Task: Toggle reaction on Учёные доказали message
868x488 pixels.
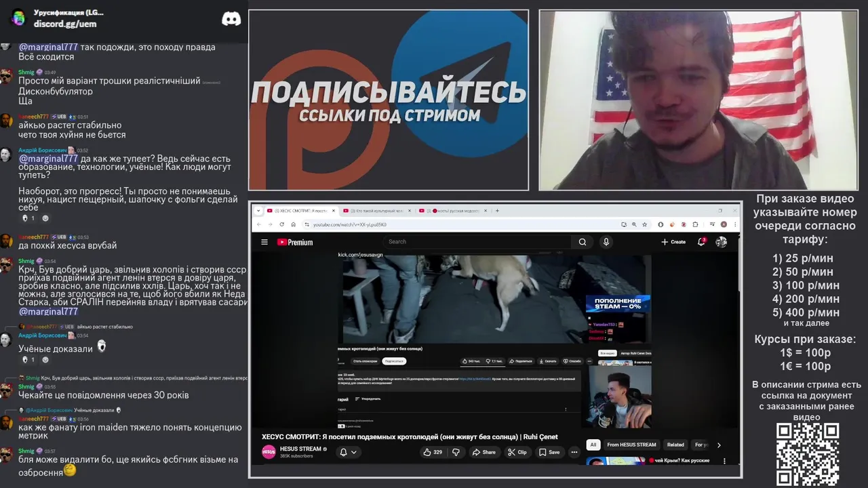Action: click(28, 360)
